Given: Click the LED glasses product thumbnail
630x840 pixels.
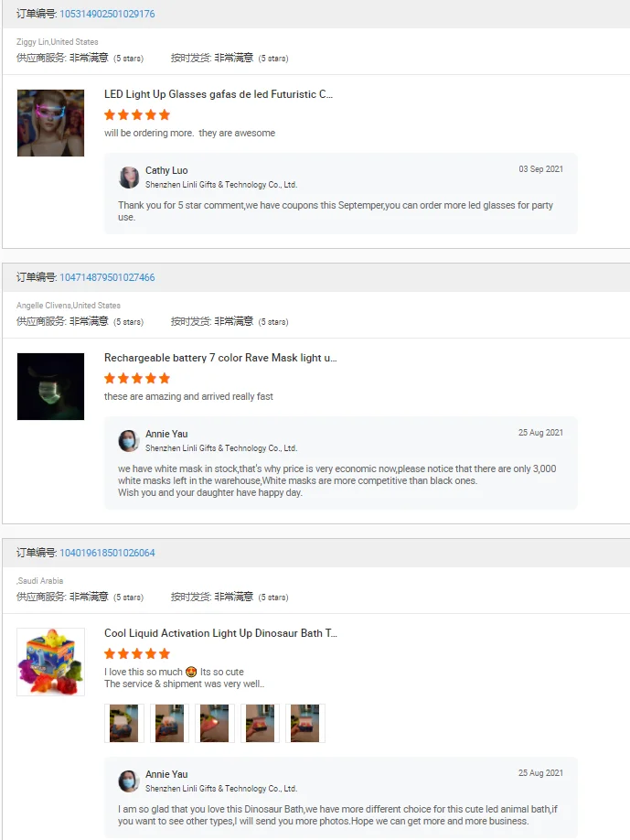Looking at the screenshot, I should point(51,124).
